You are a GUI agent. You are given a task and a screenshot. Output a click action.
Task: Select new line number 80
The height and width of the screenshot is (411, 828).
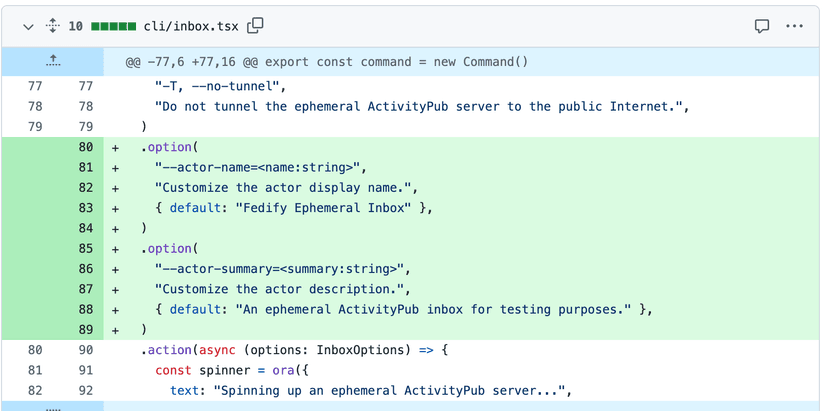pos(85,148)
